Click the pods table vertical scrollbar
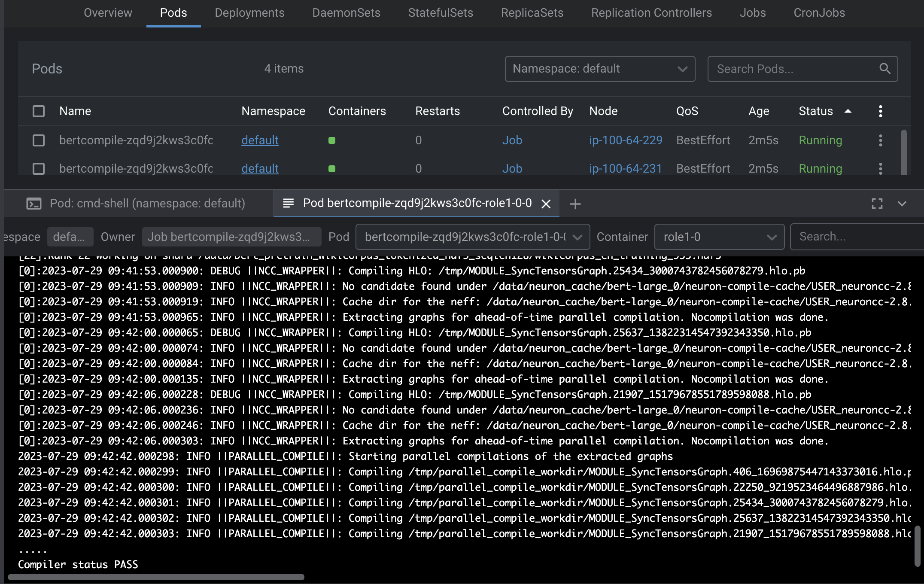 tap(903, 152)
